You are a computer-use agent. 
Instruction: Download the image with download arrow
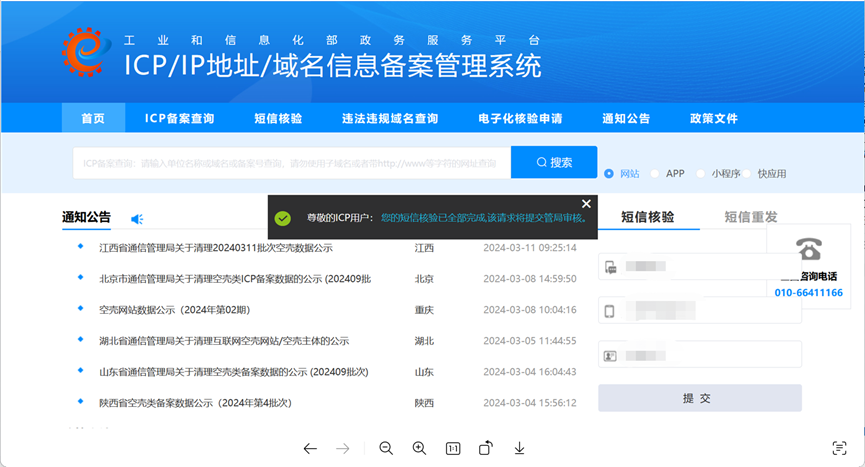tap(519, 448)
